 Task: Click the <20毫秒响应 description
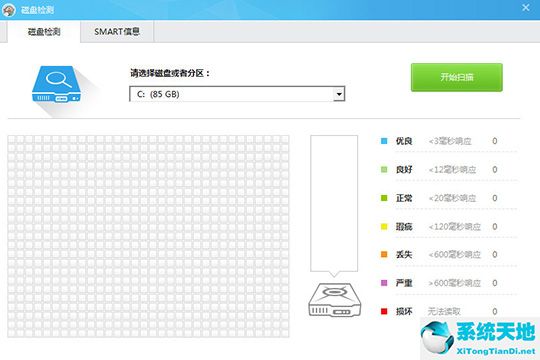pyautogui.click(x=452, y=198)
